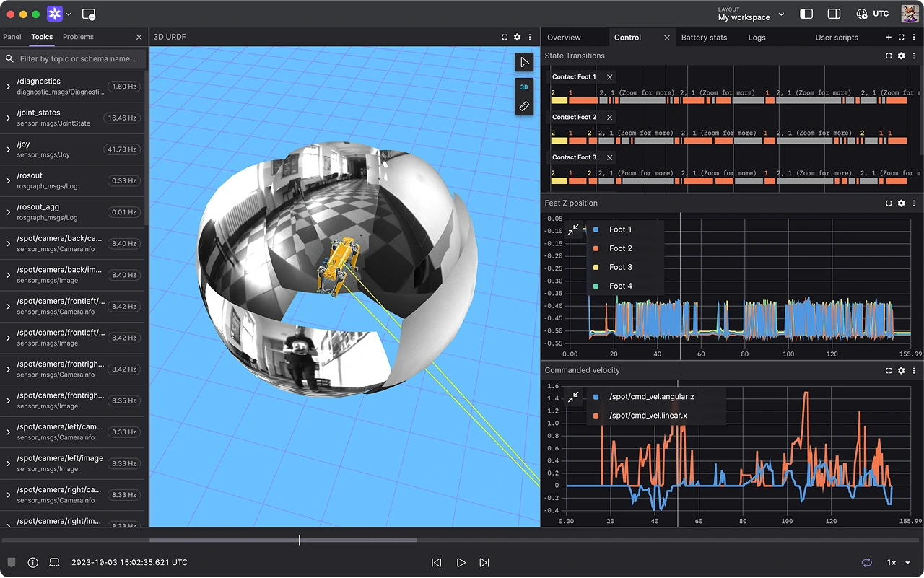Enable looped playback
This screenshot has width=924, height=578.
tap(867, 562)
